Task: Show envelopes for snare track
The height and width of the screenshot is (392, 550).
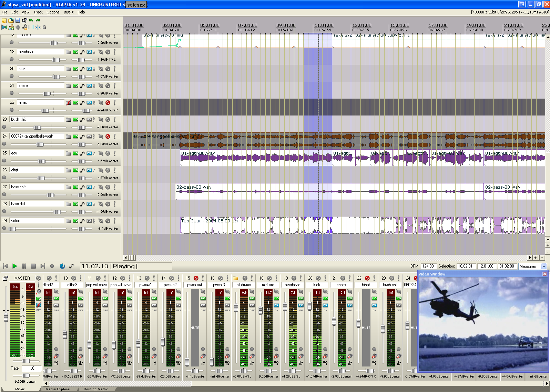Action: (82, 86)
